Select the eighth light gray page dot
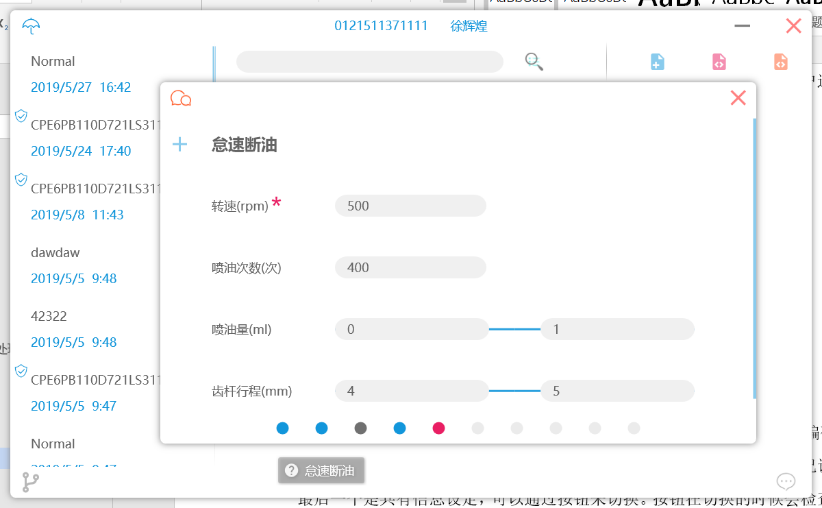The height and width of the screenshot is (508, 822). point(556,428)
